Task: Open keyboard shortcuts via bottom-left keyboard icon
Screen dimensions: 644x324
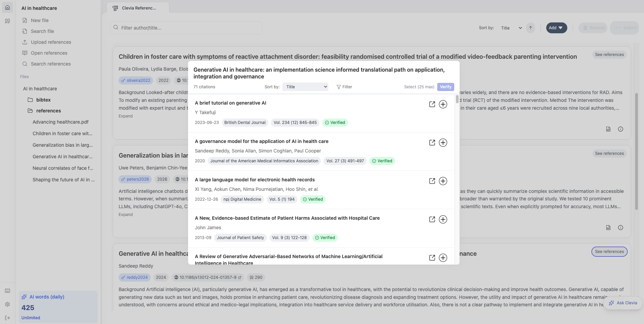Action: pos(7,291)
